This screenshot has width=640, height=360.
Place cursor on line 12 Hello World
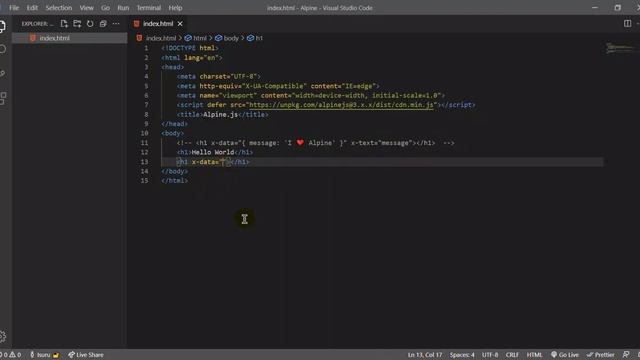213,152
